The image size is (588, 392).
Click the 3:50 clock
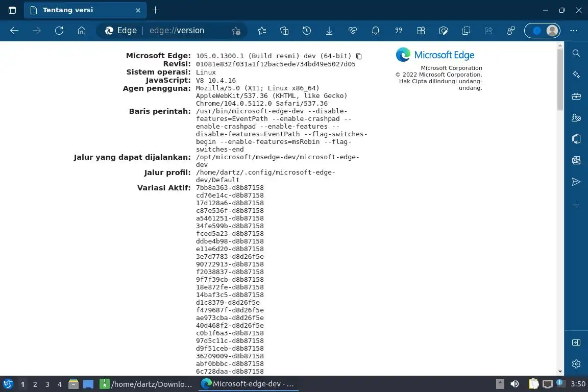pyautogui.click(x=578, y=384)
